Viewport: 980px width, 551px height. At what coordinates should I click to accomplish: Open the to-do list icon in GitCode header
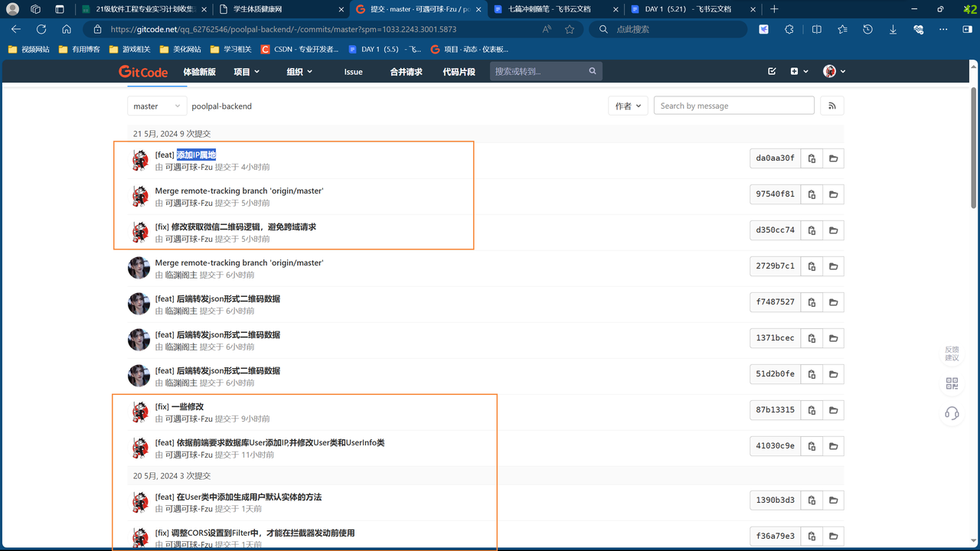(772, 71)
